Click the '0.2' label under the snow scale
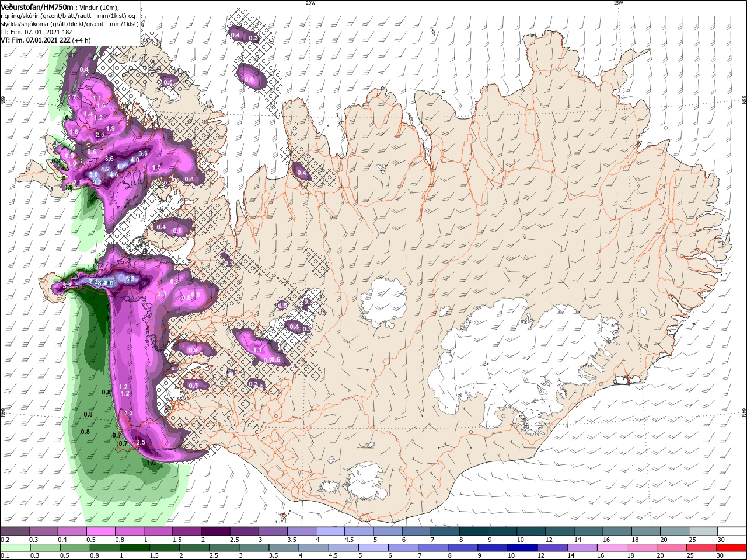The height and width of the screenshot is (560, 747). 5,540
